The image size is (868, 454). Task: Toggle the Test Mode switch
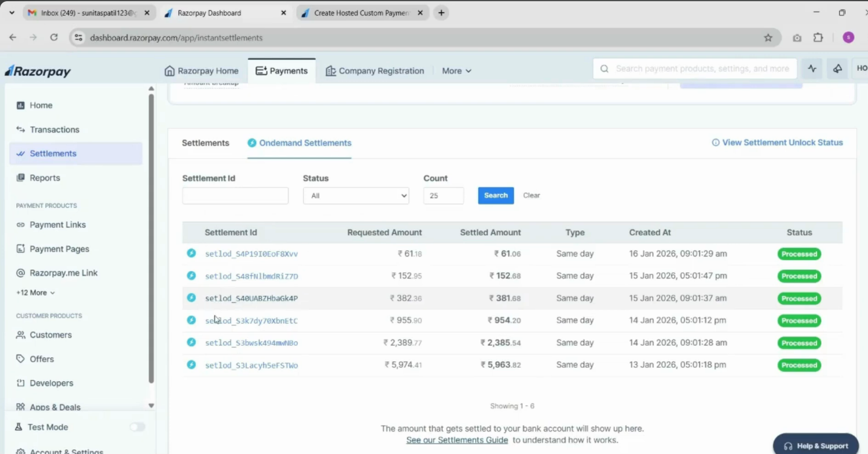click(138, 427)
